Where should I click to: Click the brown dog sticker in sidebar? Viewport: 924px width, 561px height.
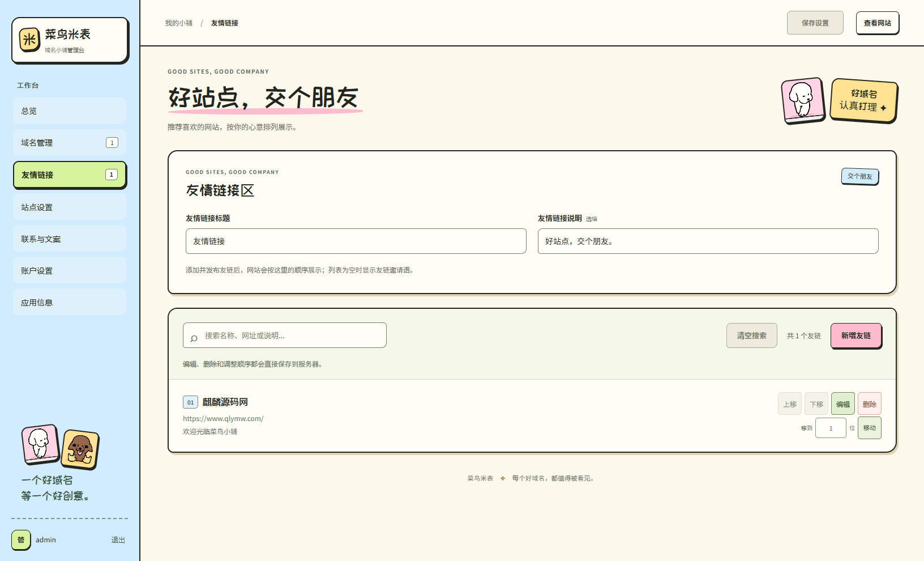[x=80, y=449]
